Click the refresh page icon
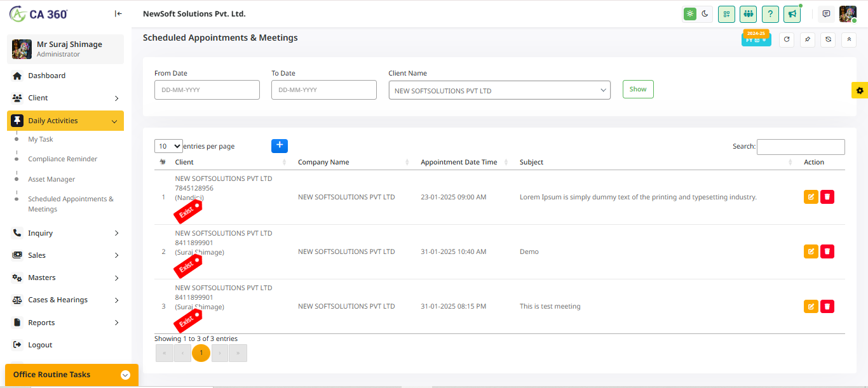The width and height of the screenshot is (868, 388). coord(787,39)
